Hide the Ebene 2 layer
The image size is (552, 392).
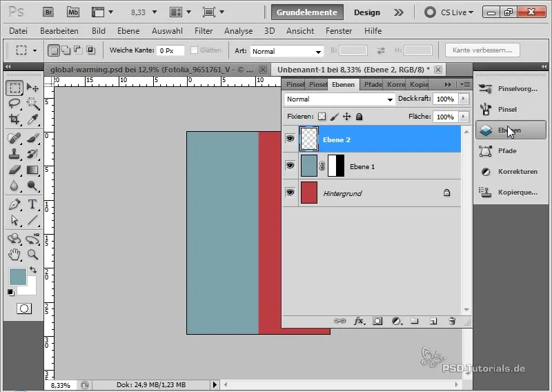290,139
